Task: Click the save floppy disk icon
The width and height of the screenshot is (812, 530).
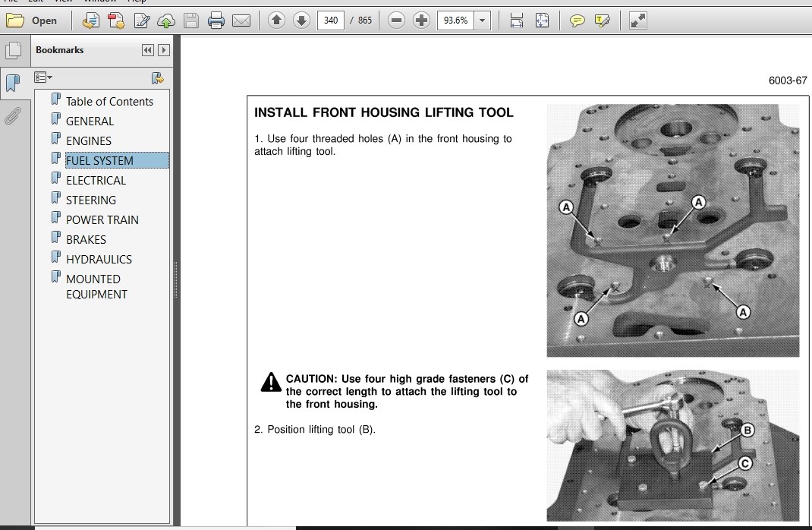Action: 191,21
